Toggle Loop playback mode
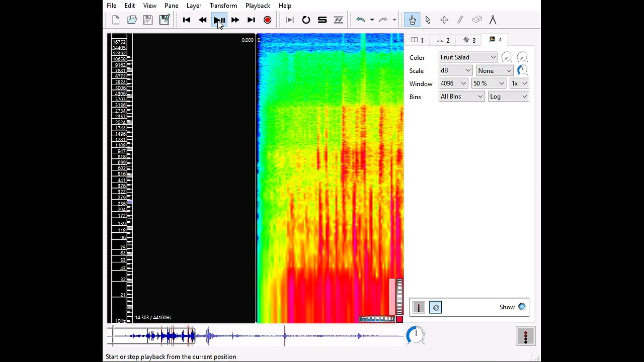Screen dimensions: 644x362 click(x=306, y=20)
